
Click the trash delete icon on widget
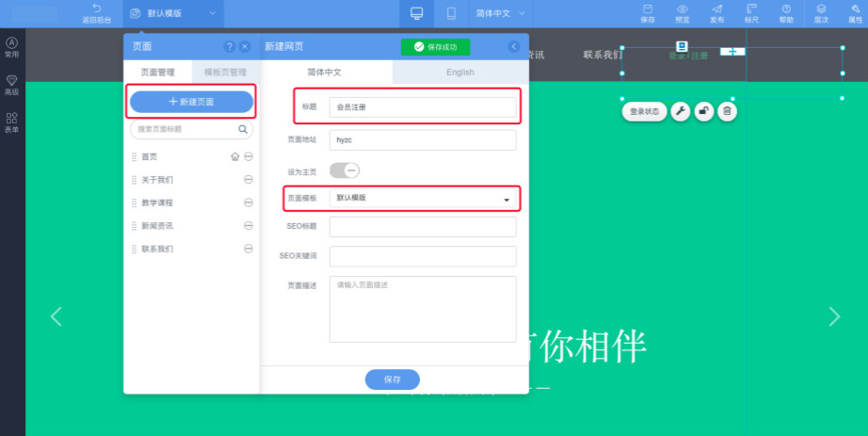coord(727,111)
